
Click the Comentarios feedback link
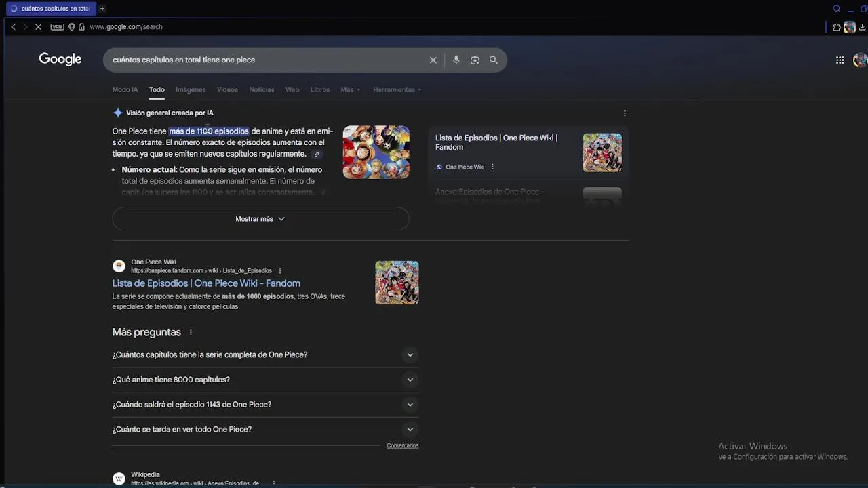click(x=402, y=446)
